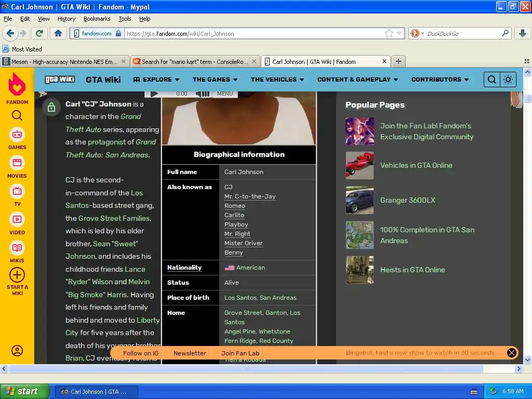
Task: Click the red race car thumbnail
Action: [x=360, y=166]
